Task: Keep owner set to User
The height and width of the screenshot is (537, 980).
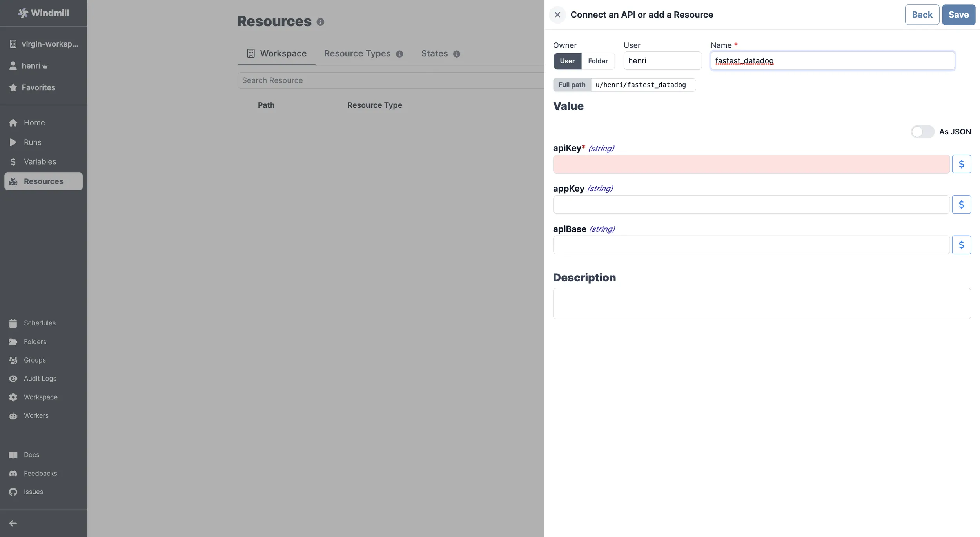Action: tap(566, 61)
